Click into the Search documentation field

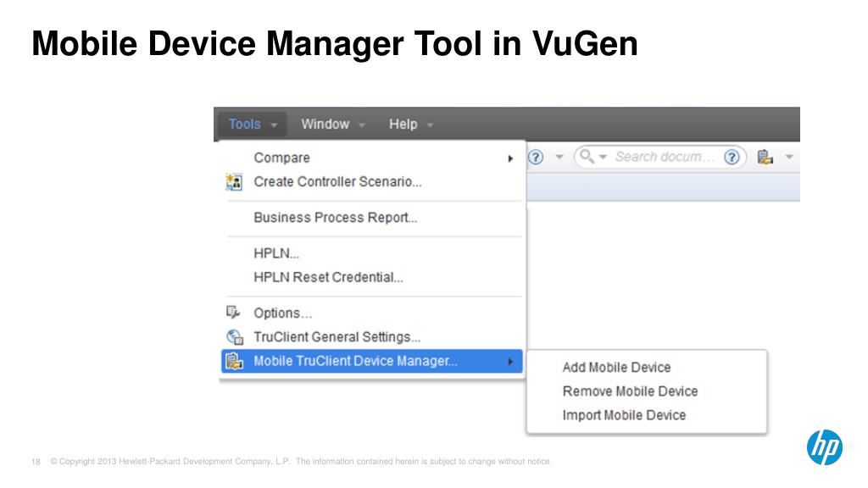click(665, 157)
